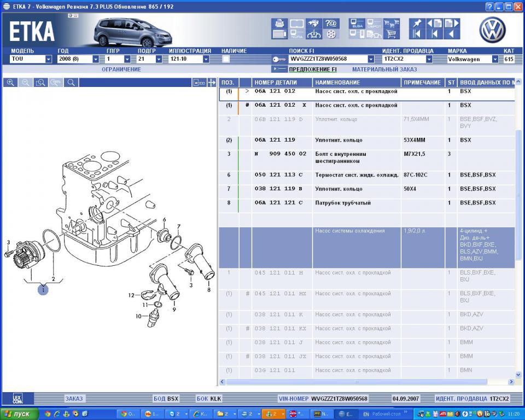Open the ИЛЛЮСТРАЦИЯ dropdown 121-10
This screenshot has width=525, height=420.
pos(189,59)
